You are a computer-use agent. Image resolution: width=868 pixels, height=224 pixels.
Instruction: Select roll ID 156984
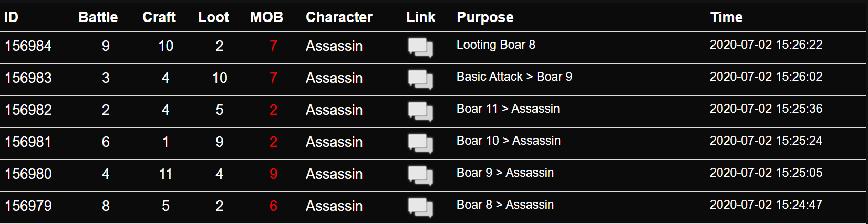[x=28, y=46]
